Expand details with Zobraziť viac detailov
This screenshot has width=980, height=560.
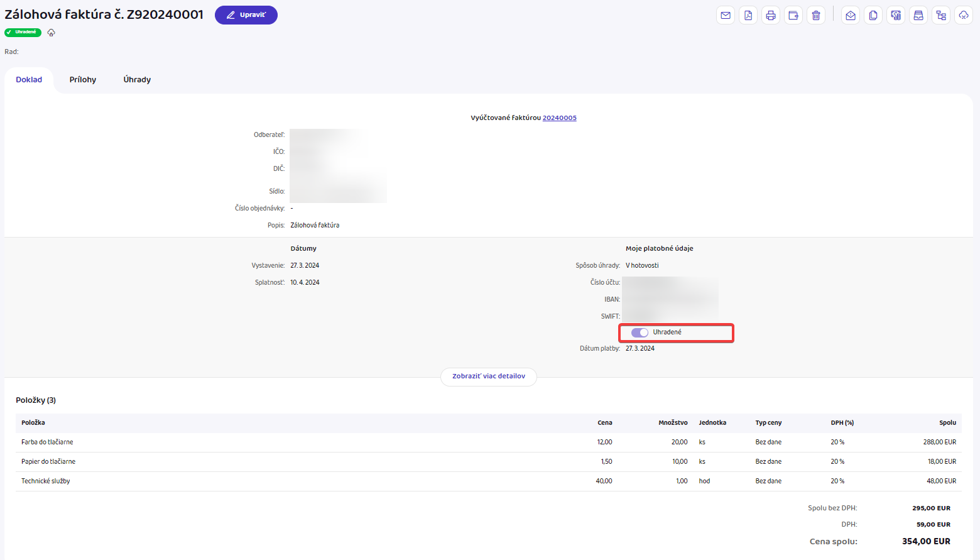coord(489,376)
